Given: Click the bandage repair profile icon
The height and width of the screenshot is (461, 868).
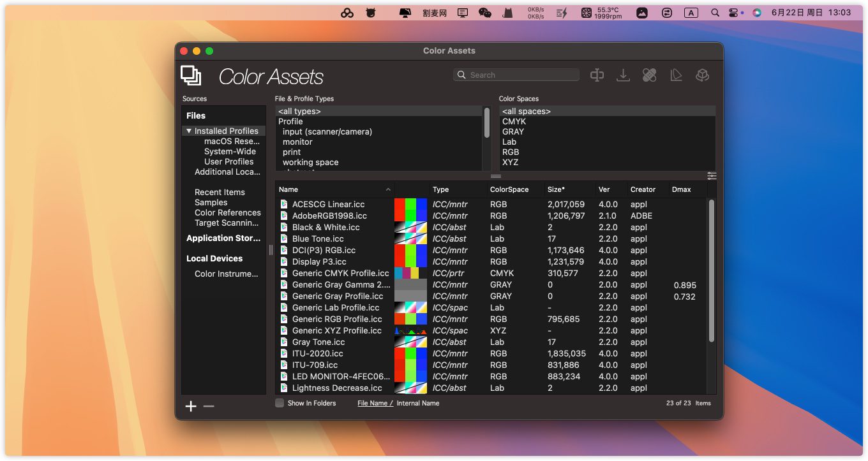Looking at the screenshot, I should 649,75.
